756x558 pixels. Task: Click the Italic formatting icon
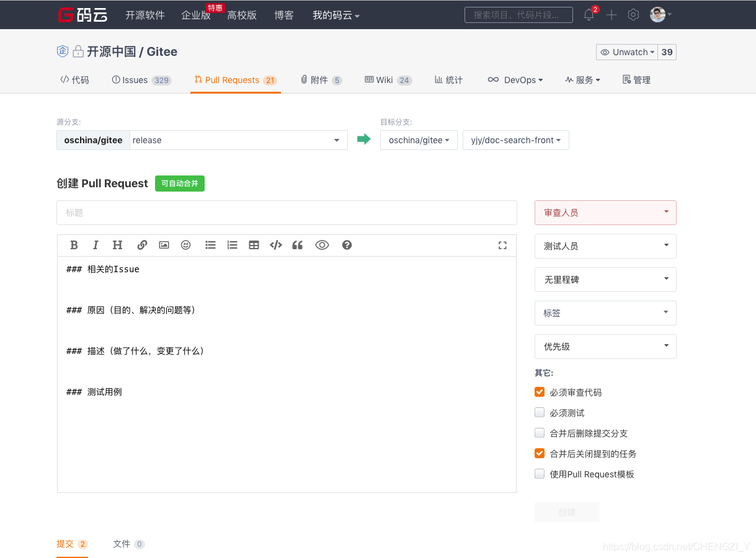coord(96,245)
